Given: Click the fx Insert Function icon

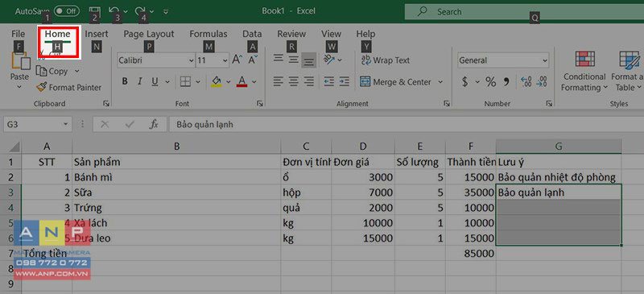Looking at the screenshot, I should [x=154, y=124].
